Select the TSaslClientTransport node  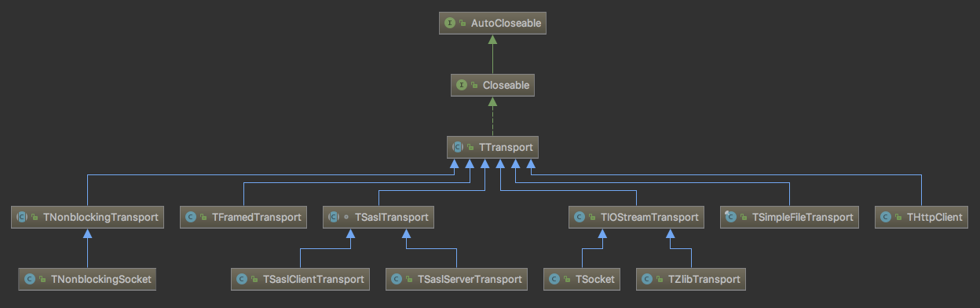(301, 278)
